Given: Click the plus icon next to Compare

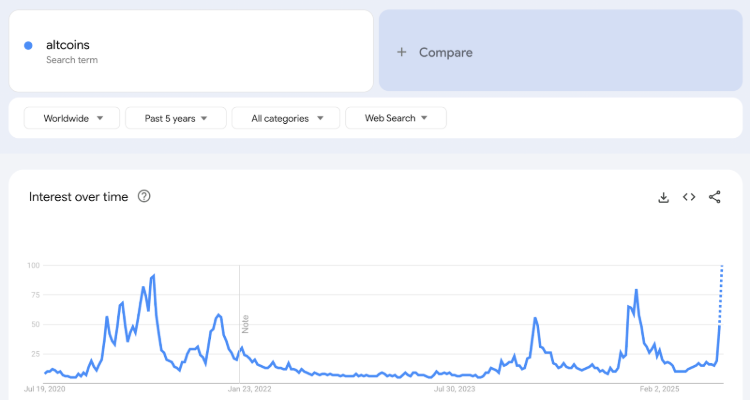Looking at the screenshot, I should (x=402, y=52).
